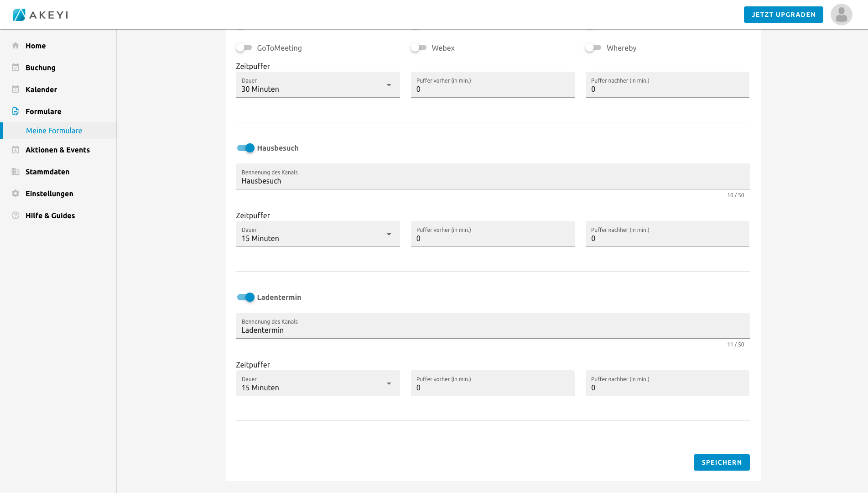Expand the Ladentermin Dauer dropdown
Screen dimensions: 868x493
(x=317, y=383)
